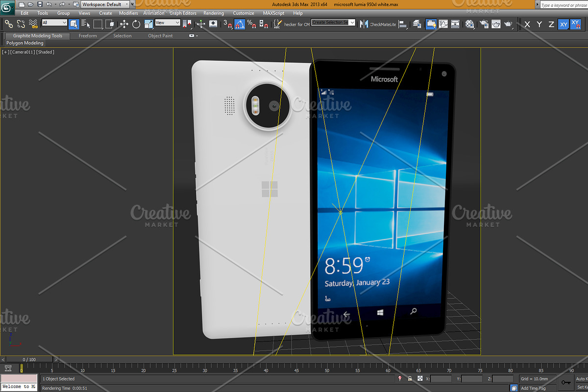Click the Save File disk icon
588x392 pixels.
click(39, 4)
